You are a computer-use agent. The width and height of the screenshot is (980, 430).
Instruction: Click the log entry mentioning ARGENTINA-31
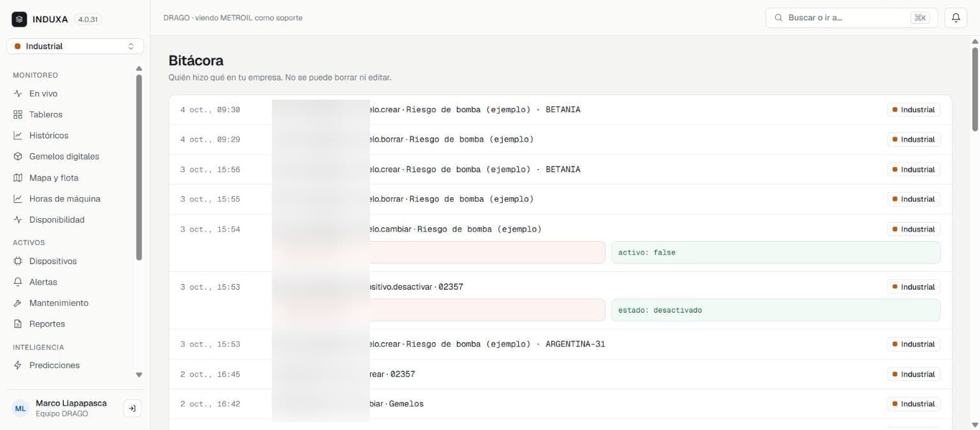click(x=487, y=345)
